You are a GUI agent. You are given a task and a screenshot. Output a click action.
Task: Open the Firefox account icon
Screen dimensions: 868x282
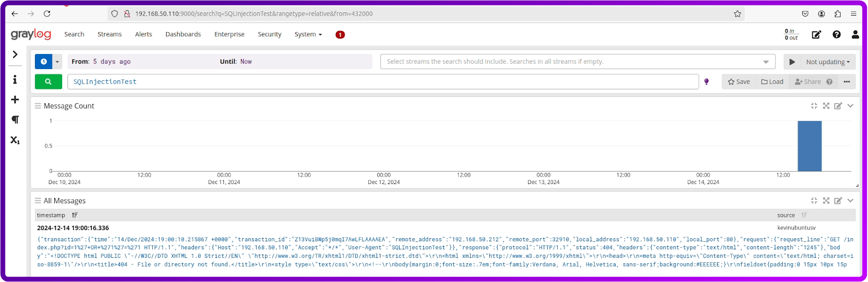click(x=821, y=14)
